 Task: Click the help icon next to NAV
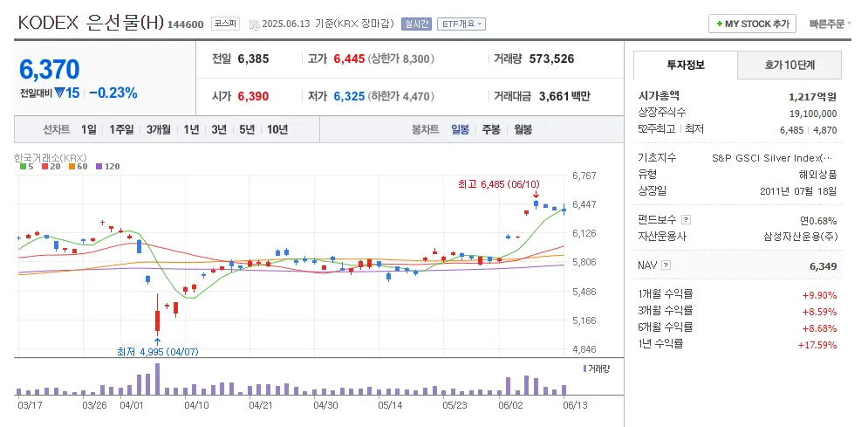[666, 265]
